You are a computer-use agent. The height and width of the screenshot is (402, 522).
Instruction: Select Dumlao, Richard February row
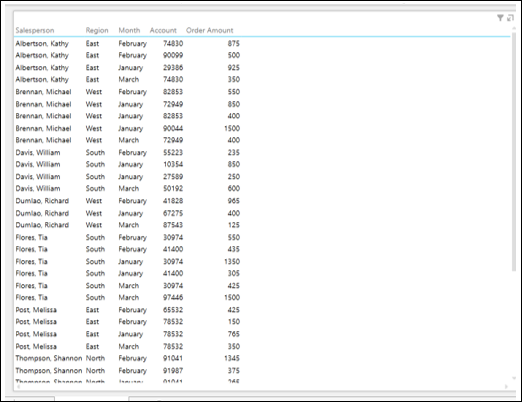pyautogui.click(x=128, y=201)
